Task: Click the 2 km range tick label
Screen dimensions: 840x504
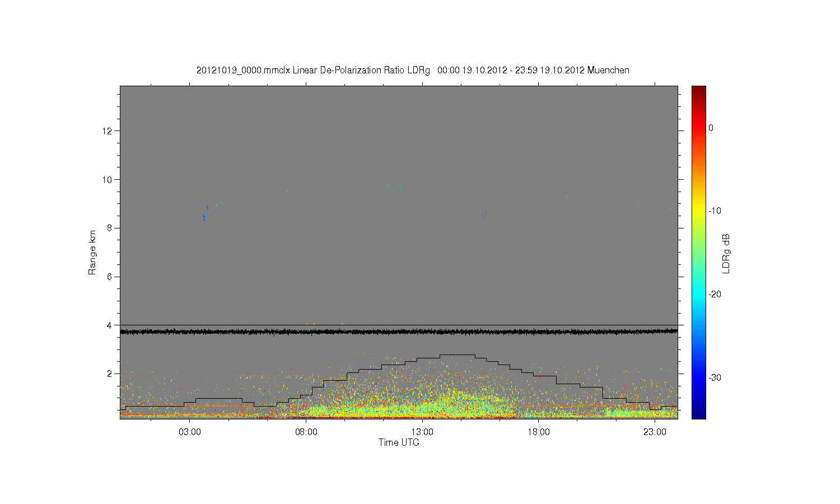Action: tap(110, 374)
